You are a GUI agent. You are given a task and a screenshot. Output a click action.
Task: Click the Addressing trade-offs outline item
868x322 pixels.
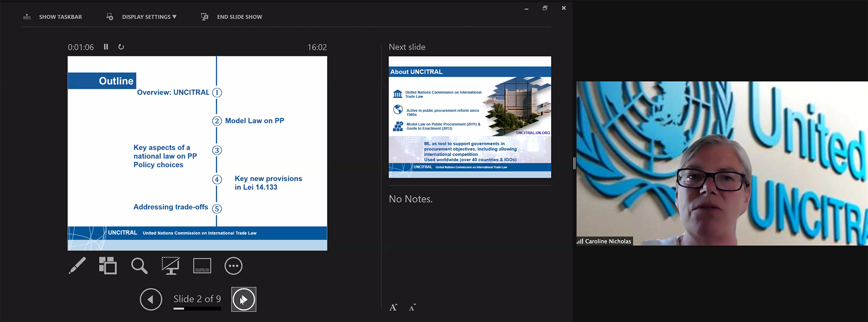pos(171,207)
